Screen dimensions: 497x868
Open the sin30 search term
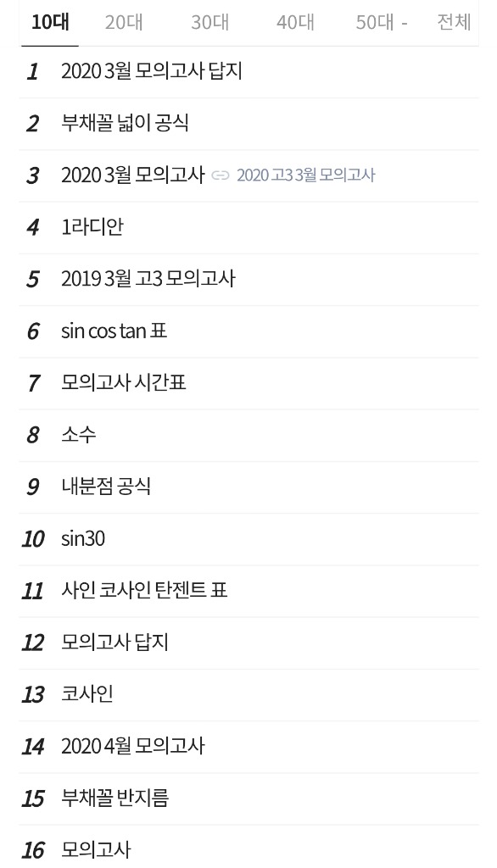[x=82, y=538]
